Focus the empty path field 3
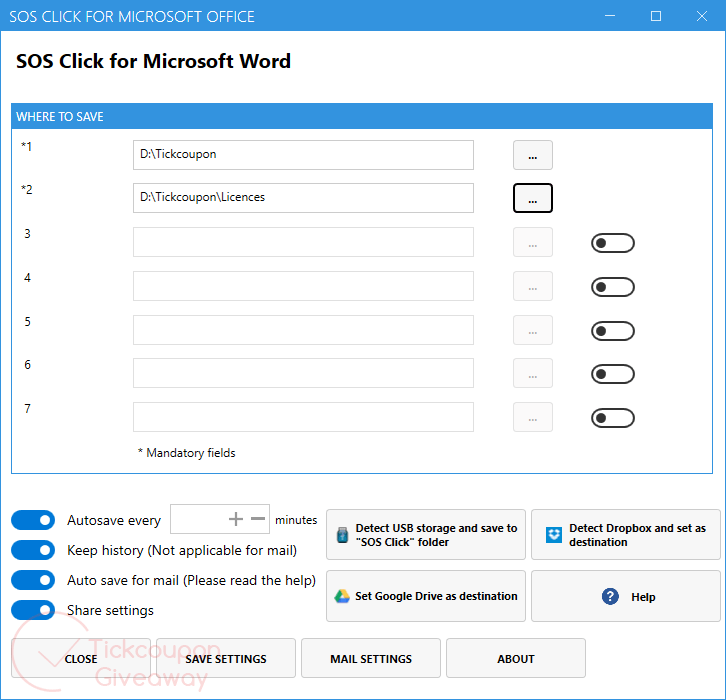Viewport: 726px width, 700px height. (x=303, y=242)
